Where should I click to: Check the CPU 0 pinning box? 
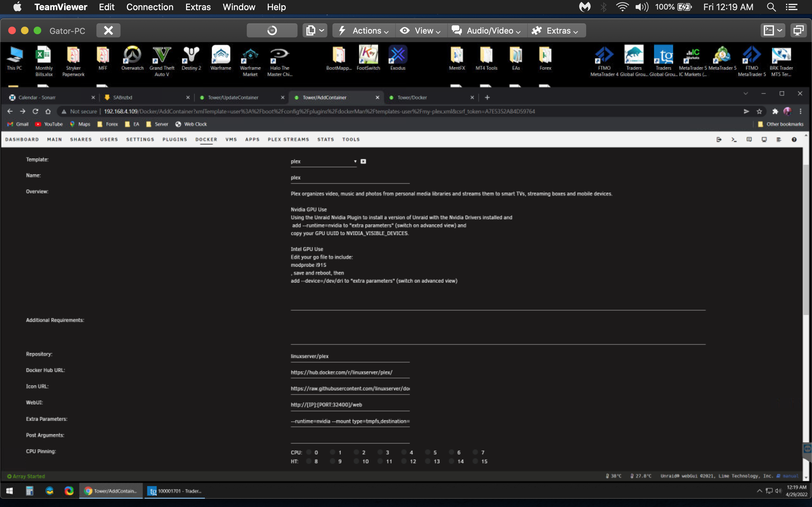tap(309, 452)
